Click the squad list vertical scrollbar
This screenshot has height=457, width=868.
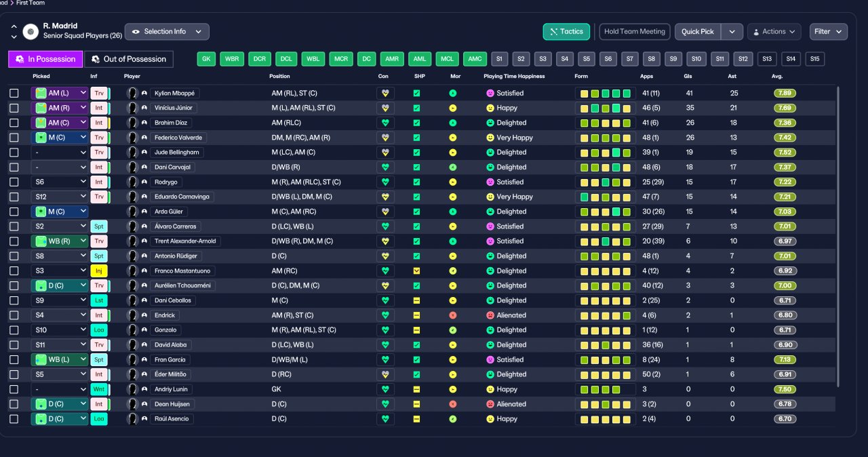pyautogui.click(x=839, y=237)
